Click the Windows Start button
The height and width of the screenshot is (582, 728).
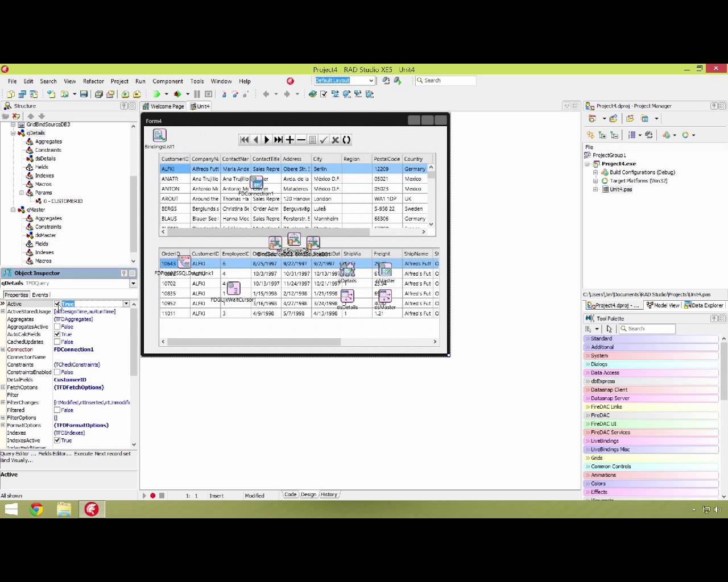click(x=11, y=509)
